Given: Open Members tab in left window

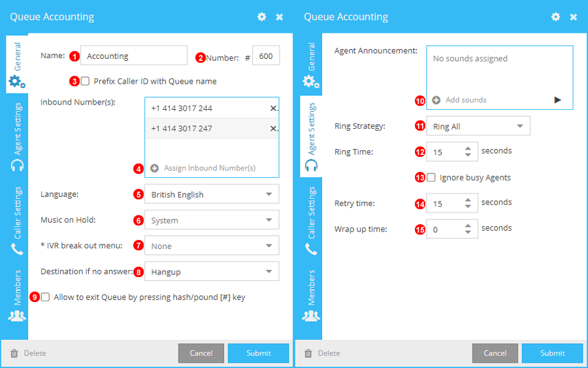Looking at the screenshot, I should [x=17, y=295].
